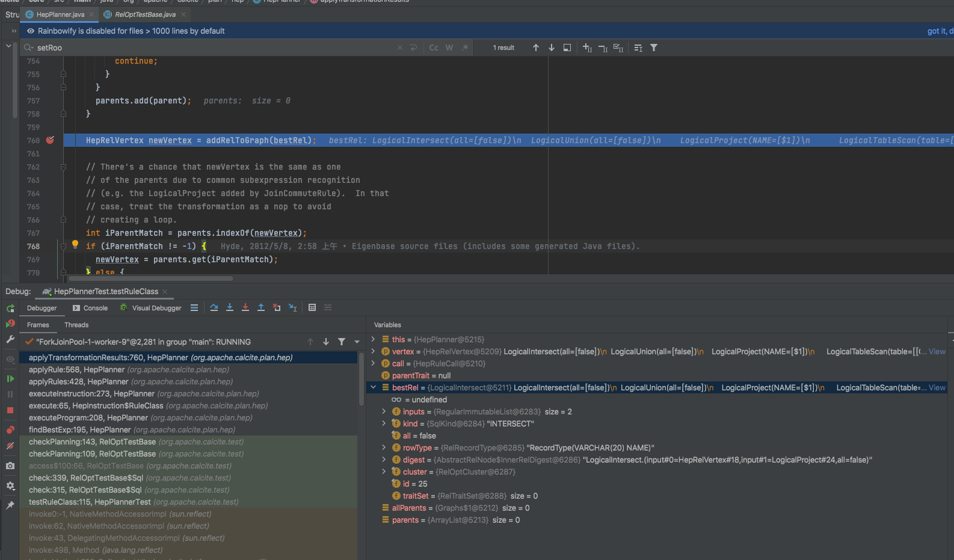Viewport: 954px width, 560px height.
Task: Select next frame down arrow
Action: (x=326, y=342)
